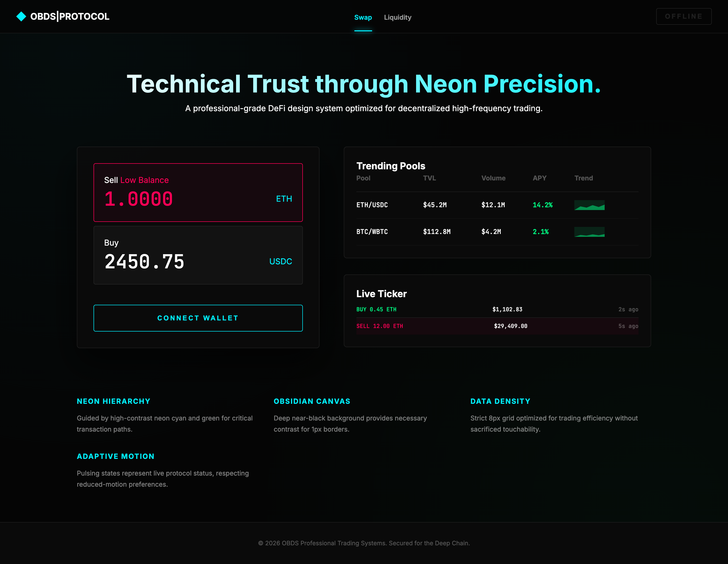Screen dimensions: 728x564
Task: Select the BTC/WBTC pool row
Action: [x=372, y=232]
